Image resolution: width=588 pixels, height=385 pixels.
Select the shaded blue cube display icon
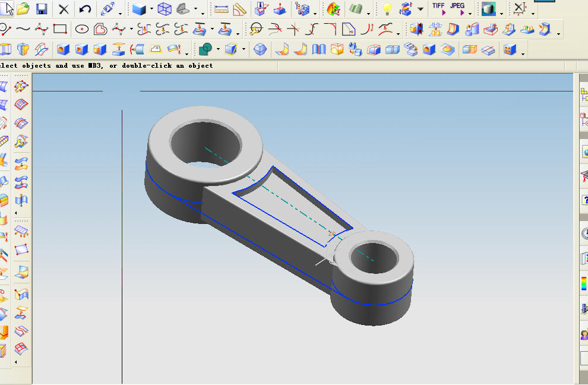point(139,9)
